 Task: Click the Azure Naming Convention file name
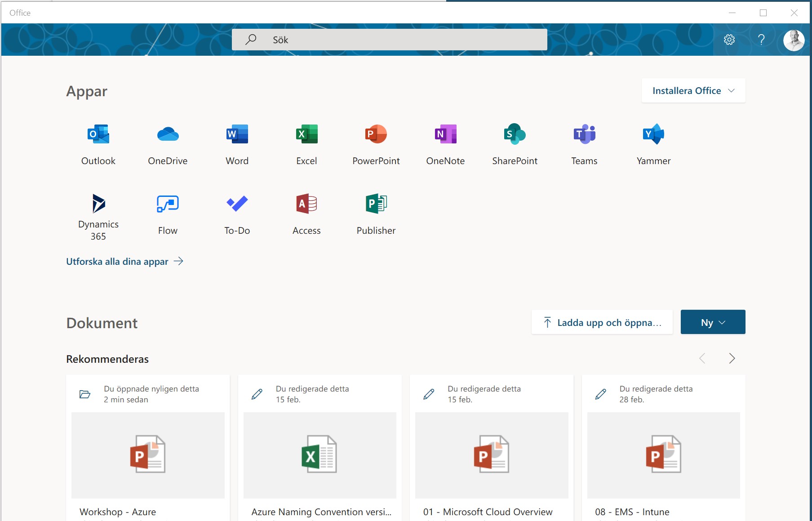click(321, 512)
